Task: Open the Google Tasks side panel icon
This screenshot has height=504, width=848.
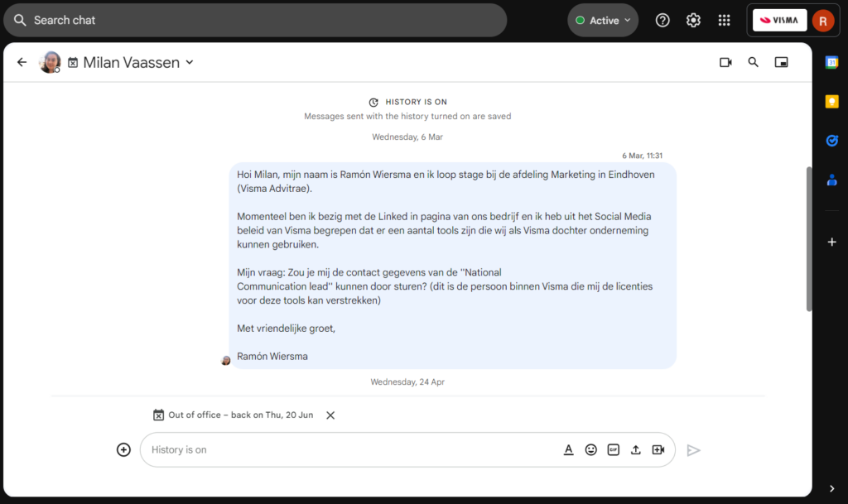Action: [x=831, y=141]
